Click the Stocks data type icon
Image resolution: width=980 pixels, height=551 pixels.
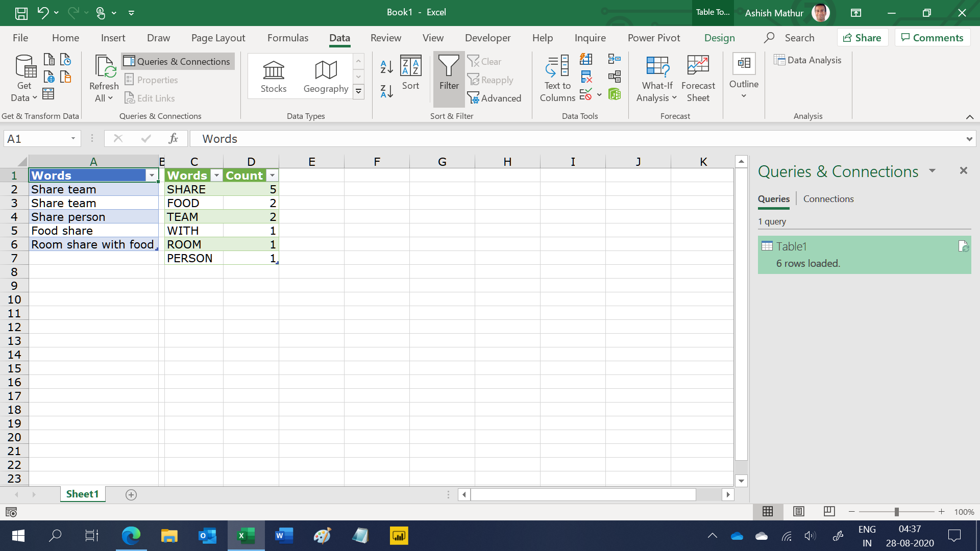click(x=274, y=77)
